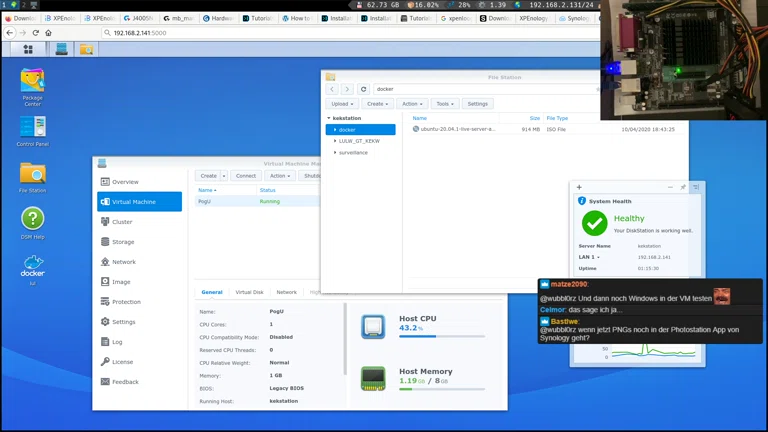Click the Virtual Machine Manager taskbar icon
The width and height of the screenshot is (768, 432).
(61, 49)
